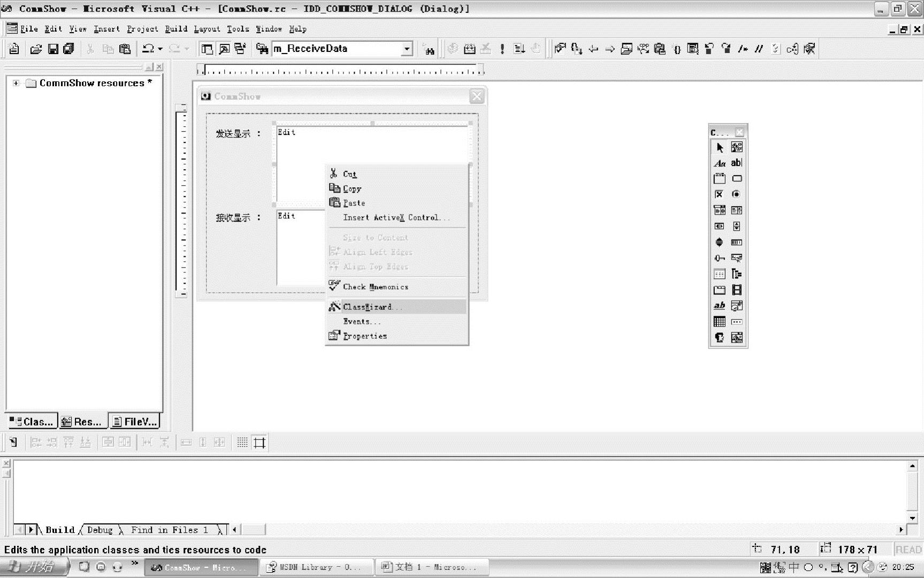Choose Properties from context menu
Screen dimensions: 924x578
397,336
